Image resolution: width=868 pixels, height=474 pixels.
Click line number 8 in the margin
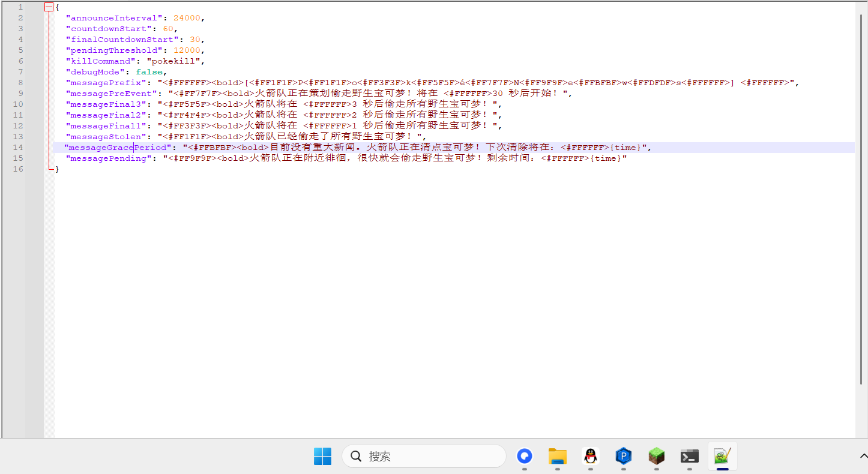20,83
